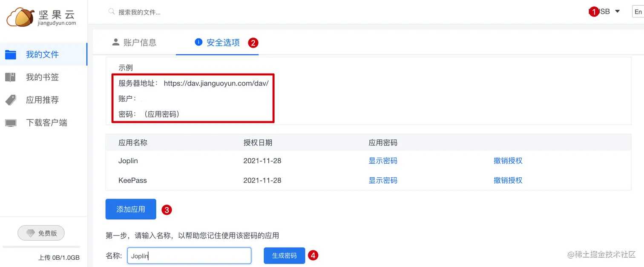Click the 我的文件 folder icon

[11, 54]
